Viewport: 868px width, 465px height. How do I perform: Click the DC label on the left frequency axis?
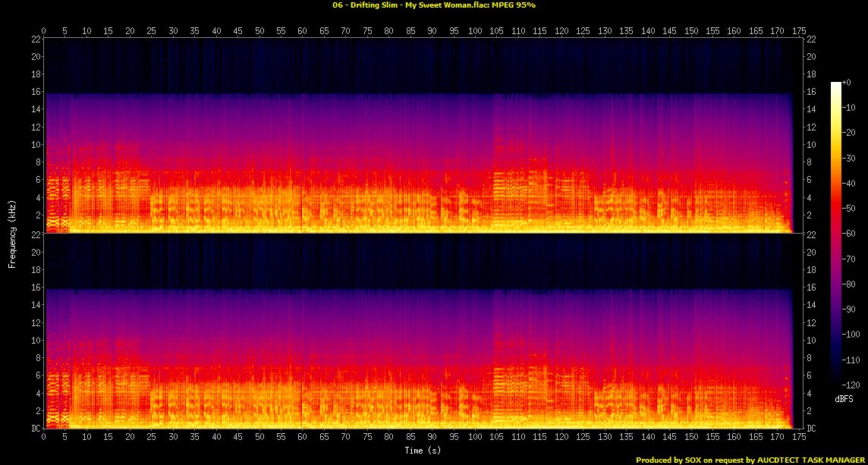pos(35,429)
